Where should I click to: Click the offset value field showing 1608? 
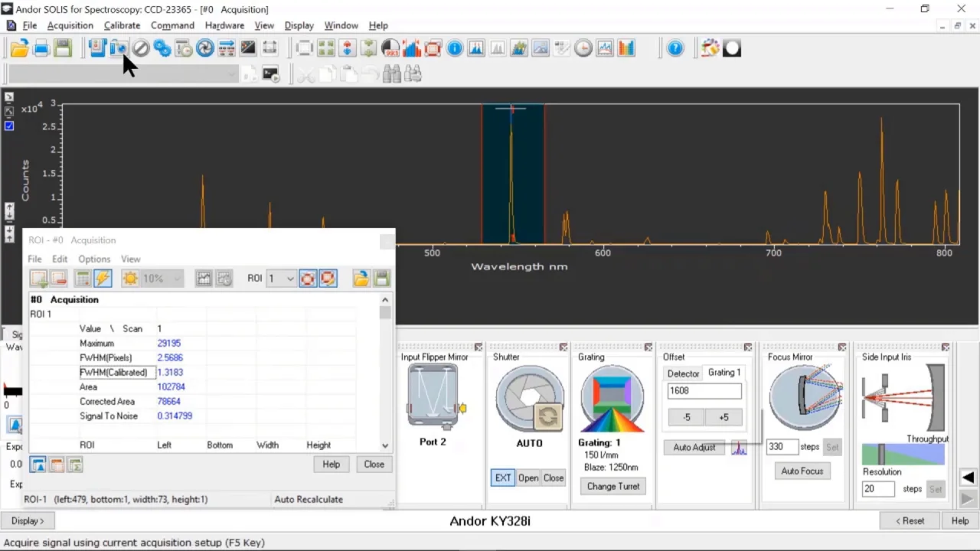tap(704, 390)
